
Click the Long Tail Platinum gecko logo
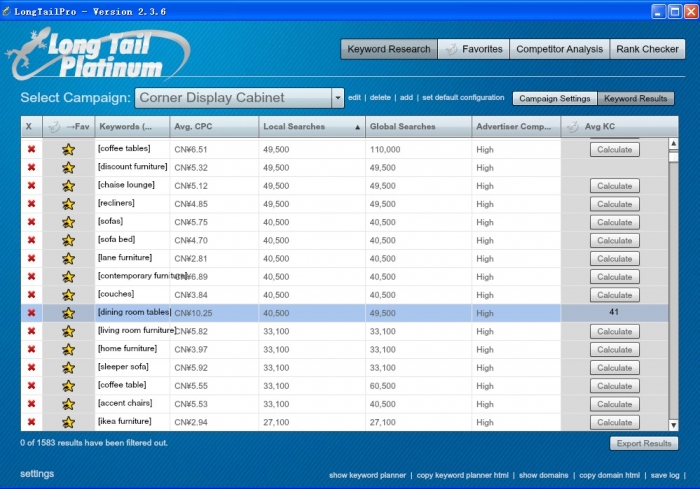[98, 54]
